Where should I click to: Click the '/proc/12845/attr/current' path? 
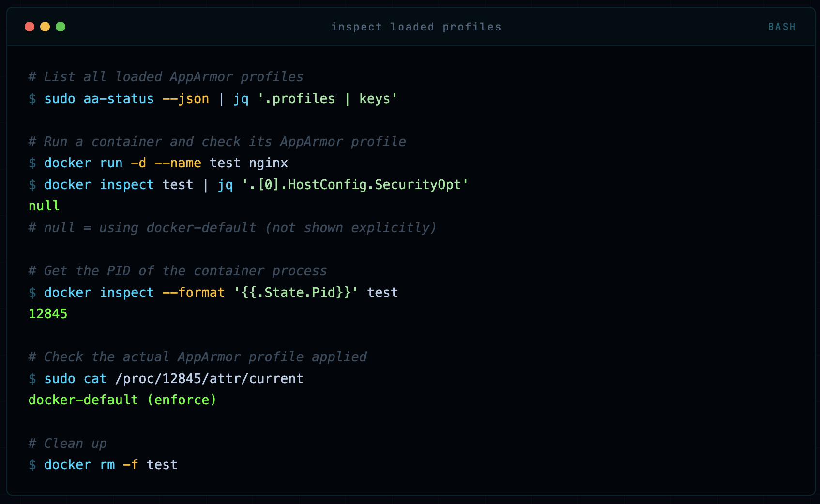(209, 379)
